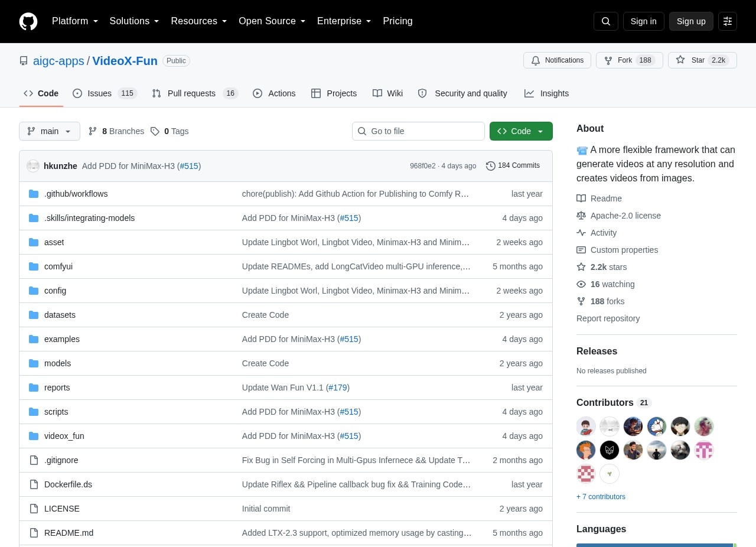Expand the Resources menu
Viewport: 756px width, 547px height.
pos(199,21)
